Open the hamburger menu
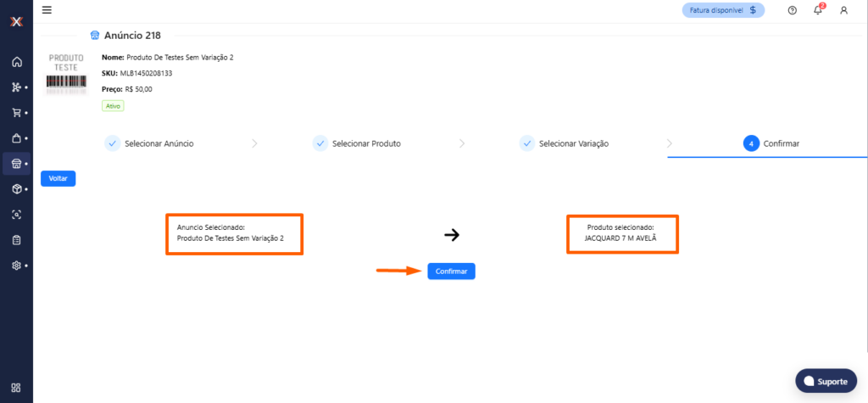Image resolution: width=868 pixels, height=403 pixels. (47, 10)
